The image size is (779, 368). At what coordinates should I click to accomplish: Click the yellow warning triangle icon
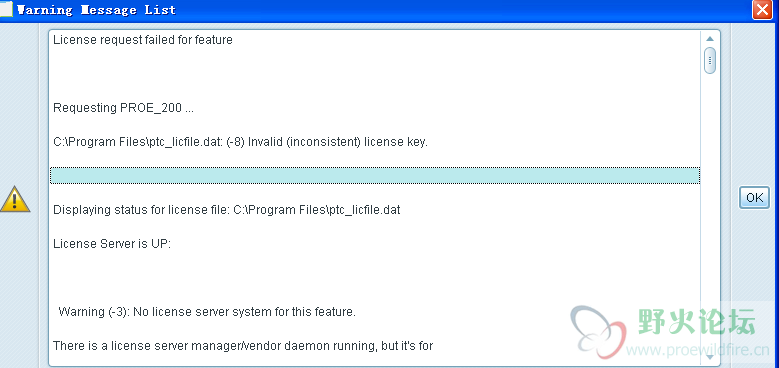15,199
